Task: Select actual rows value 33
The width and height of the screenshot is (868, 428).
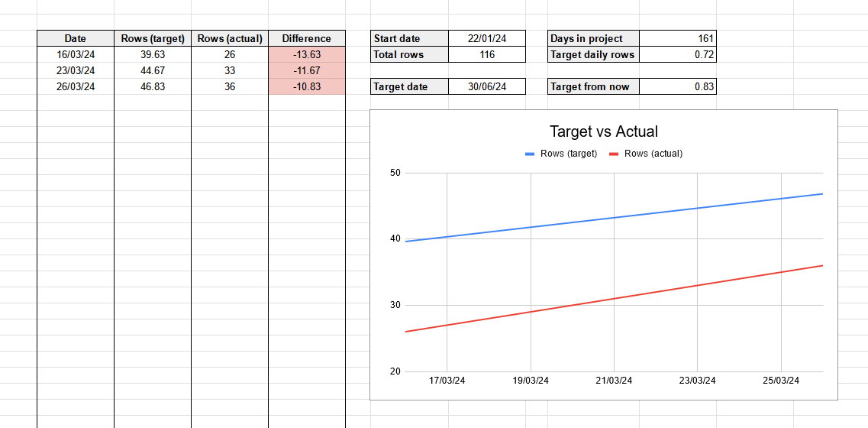Action: (230, 71)
